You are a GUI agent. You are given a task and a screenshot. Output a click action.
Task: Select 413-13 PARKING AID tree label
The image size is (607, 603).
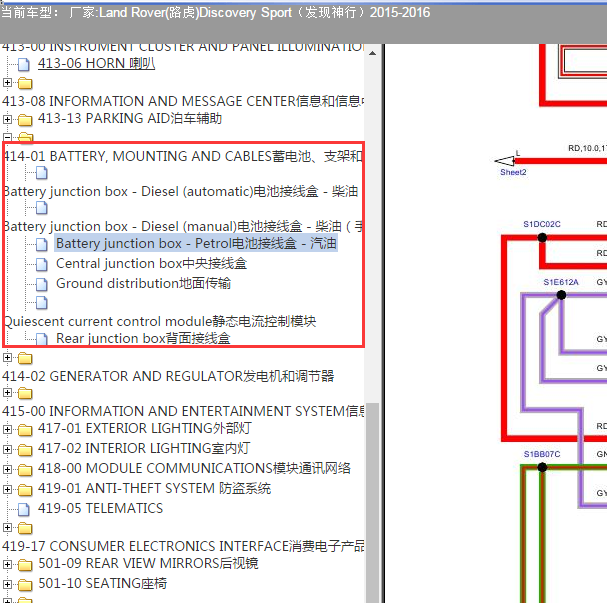click(x=130, y=118)
